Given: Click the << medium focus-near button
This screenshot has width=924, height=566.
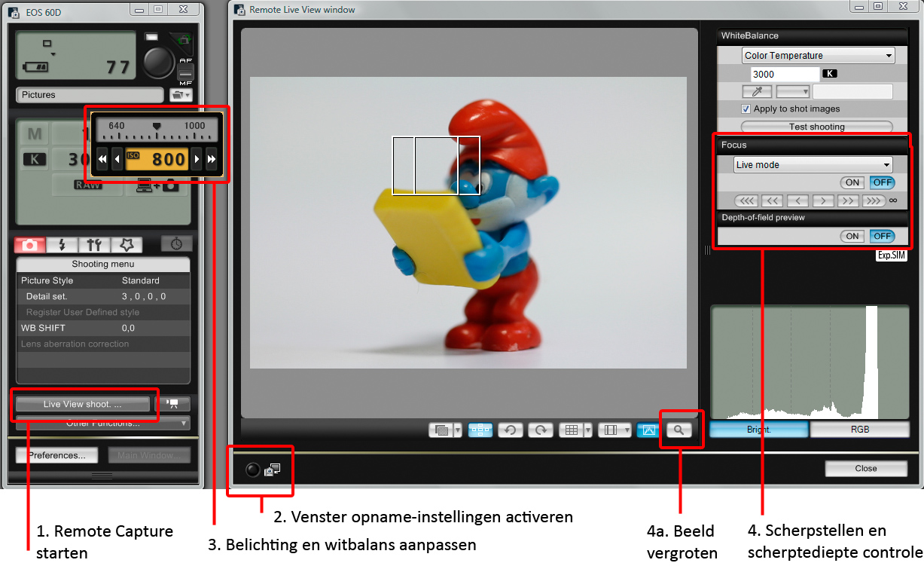Looking at the screenshot, I should (772, 200).
